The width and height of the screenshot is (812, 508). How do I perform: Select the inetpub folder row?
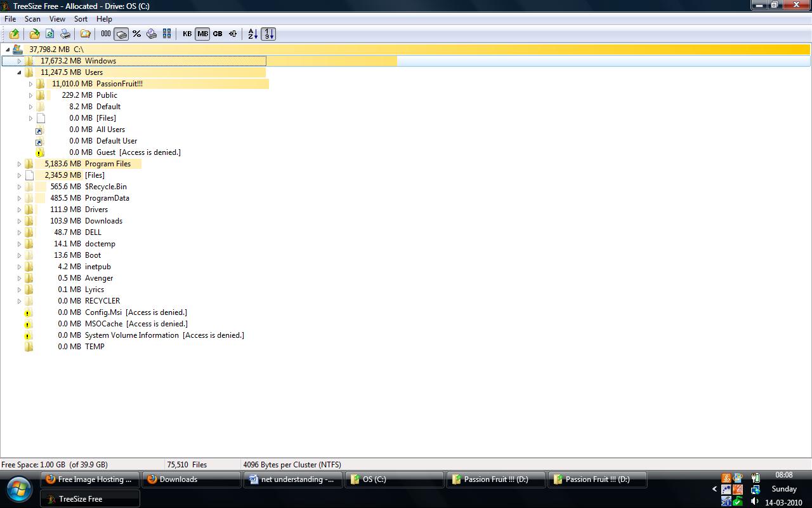[406, 267]
